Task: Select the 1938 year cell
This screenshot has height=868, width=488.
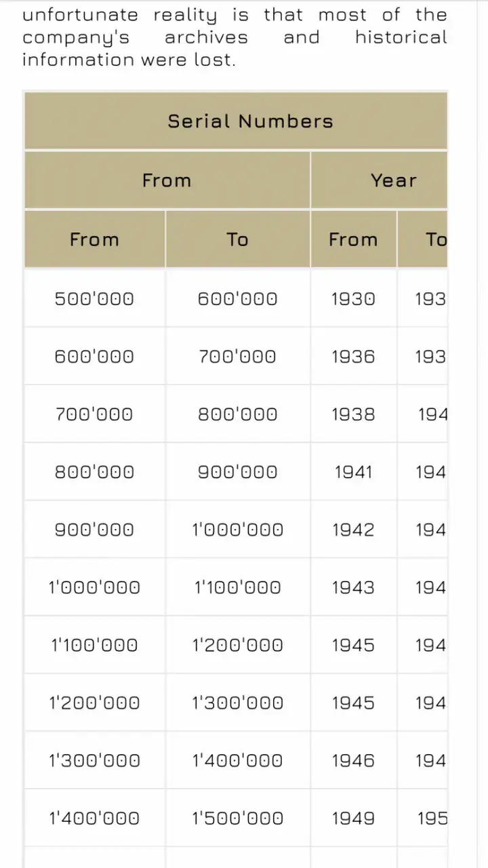Action: pyautogui.click(x=353, y=414)
